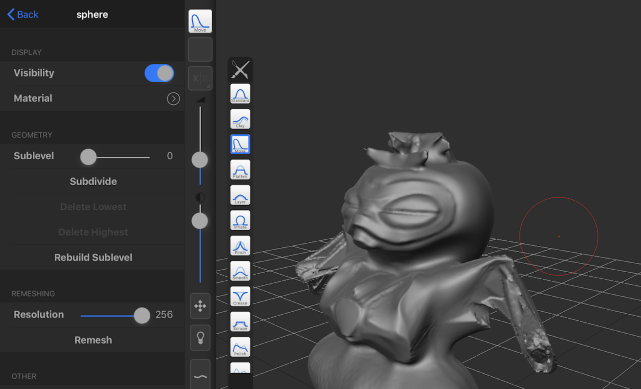Screen dimensions: 641x389
Task: Activate the four-arrow transform tool
Action: point(200,306)
